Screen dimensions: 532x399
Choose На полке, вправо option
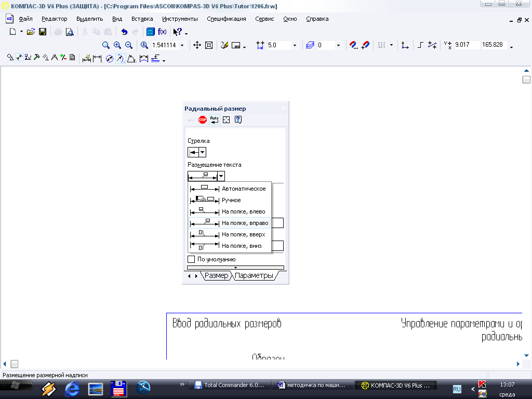tap(229, 223)
